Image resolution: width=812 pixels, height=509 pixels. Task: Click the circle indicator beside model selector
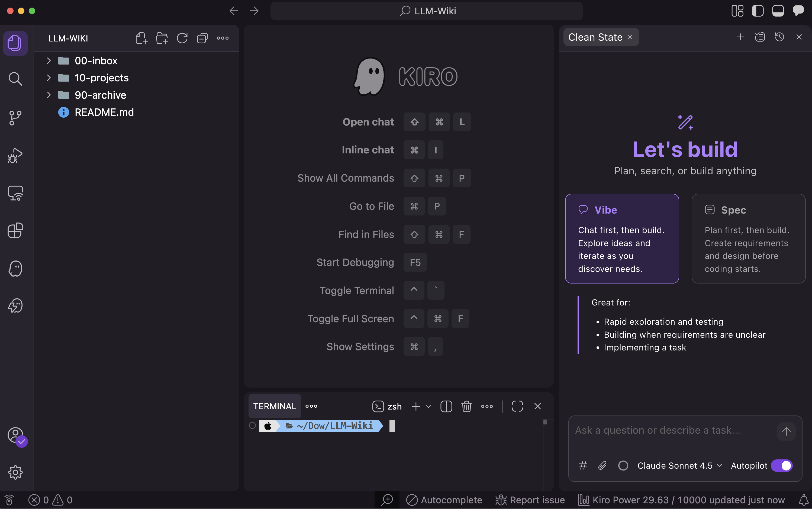coord(623,466)
